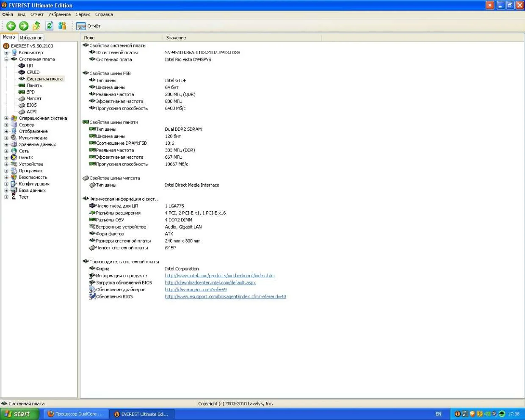Screen dimensions: 525x420
Task: Click the users toolbar icon
Action: [62, 26]
